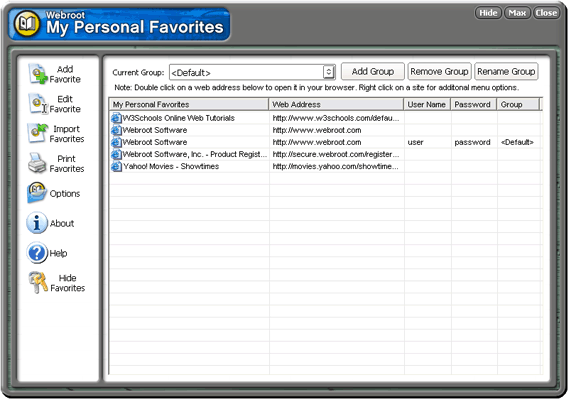The image size is (568, 399).
Task: Click the '<Default>' Group cell
Action: [x=517, y=142]
